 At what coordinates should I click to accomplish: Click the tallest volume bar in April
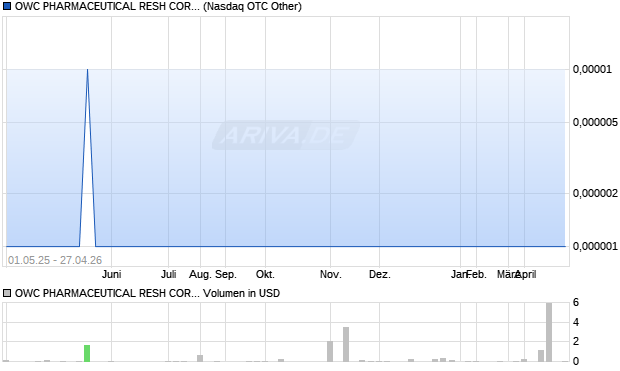coord(549,332)
